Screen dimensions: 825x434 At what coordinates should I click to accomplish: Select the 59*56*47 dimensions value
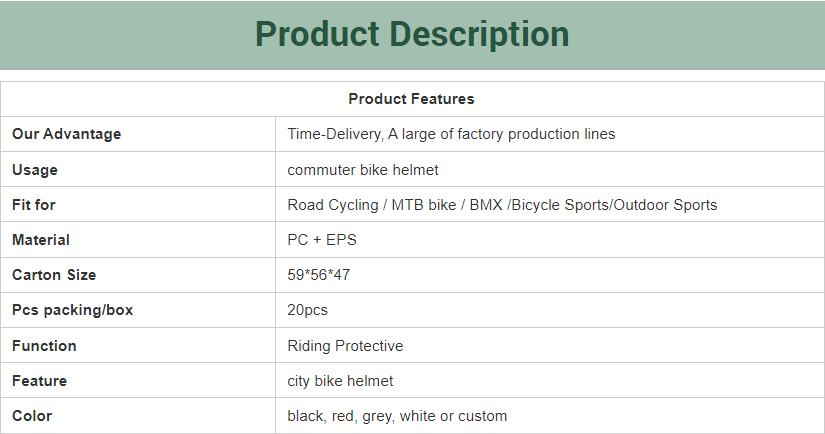pyautogui.click(x=318, y=275)
